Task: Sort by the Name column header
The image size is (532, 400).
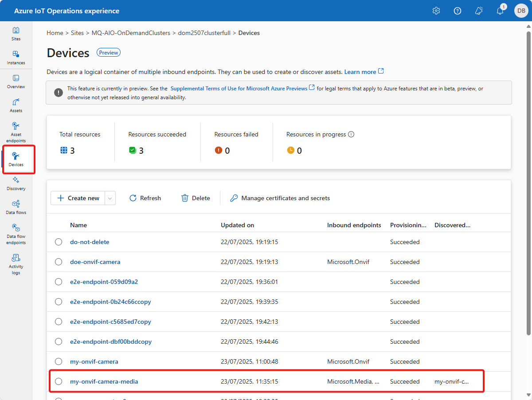Action: tap(78, 225)
